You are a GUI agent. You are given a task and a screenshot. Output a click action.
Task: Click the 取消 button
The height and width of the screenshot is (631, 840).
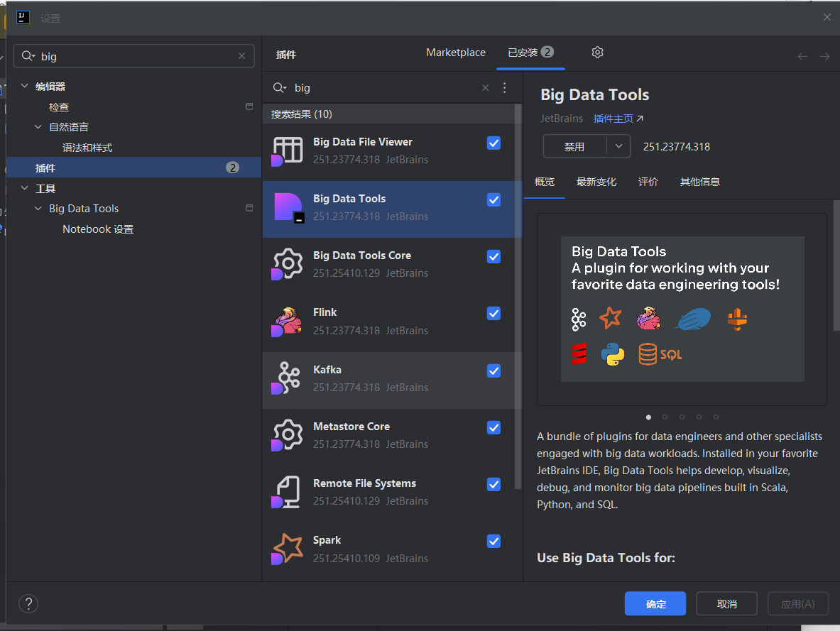tap(726, 604)
